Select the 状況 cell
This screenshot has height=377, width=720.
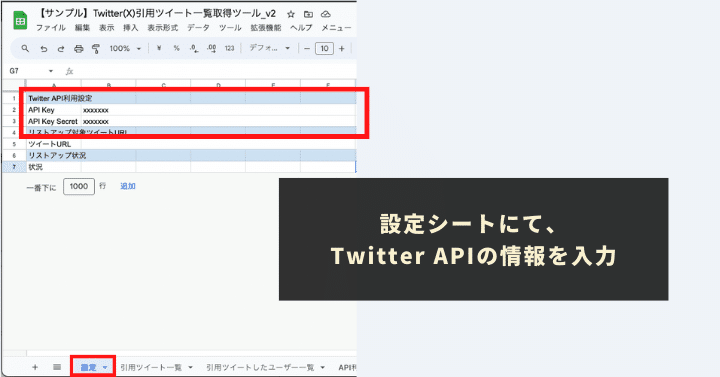coord(54,167)
